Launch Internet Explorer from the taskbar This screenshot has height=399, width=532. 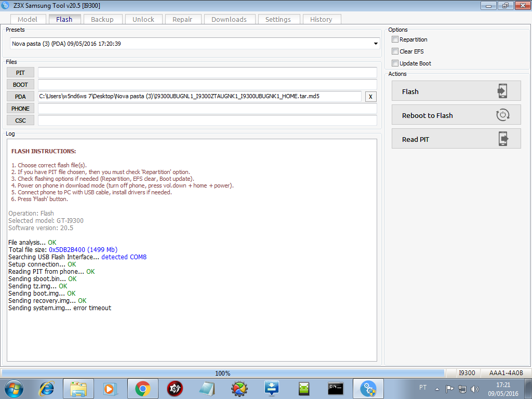(46, 389)
